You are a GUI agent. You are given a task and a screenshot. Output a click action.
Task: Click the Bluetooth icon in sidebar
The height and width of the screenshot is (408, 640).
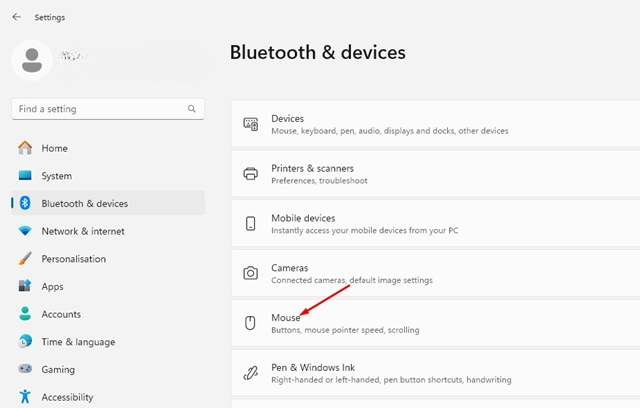tap(25, 203)
